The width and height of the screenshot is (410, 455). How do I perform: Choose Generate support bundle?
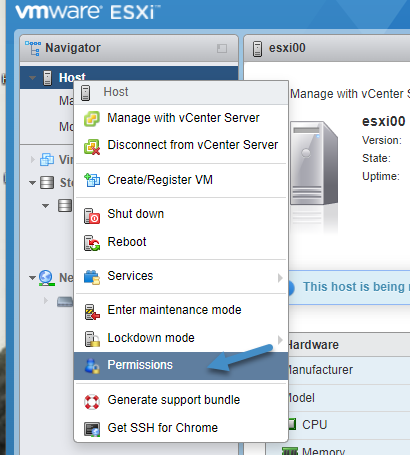pos(181,400)
